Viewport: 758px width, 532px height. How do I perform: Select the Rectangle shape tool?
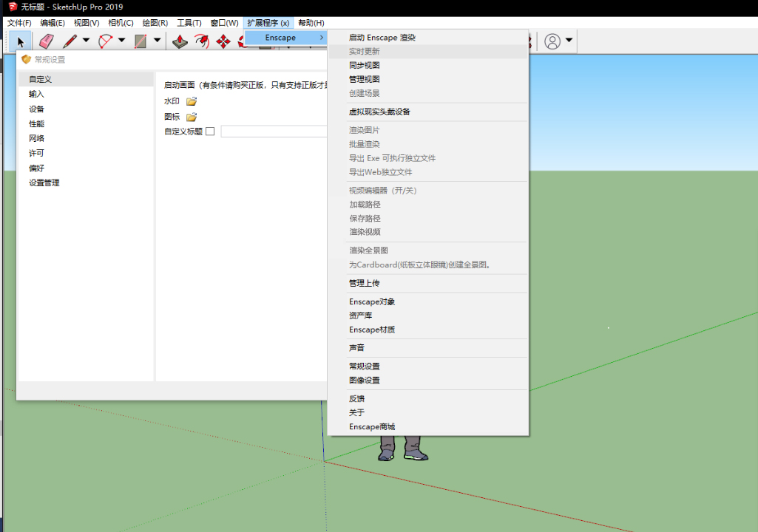(x=141, y=41)
